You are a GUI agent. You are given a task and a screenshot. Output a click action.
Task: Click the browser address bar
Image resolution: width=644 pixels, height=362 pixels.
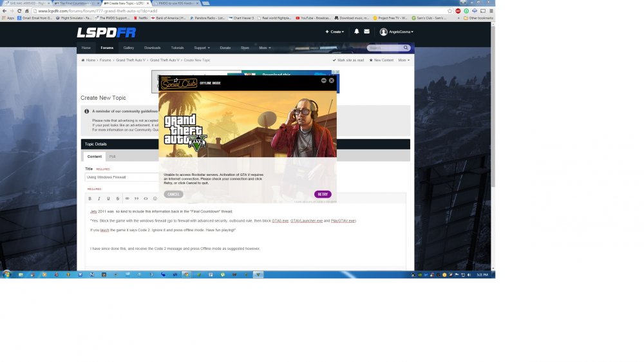tap(240, 11)
